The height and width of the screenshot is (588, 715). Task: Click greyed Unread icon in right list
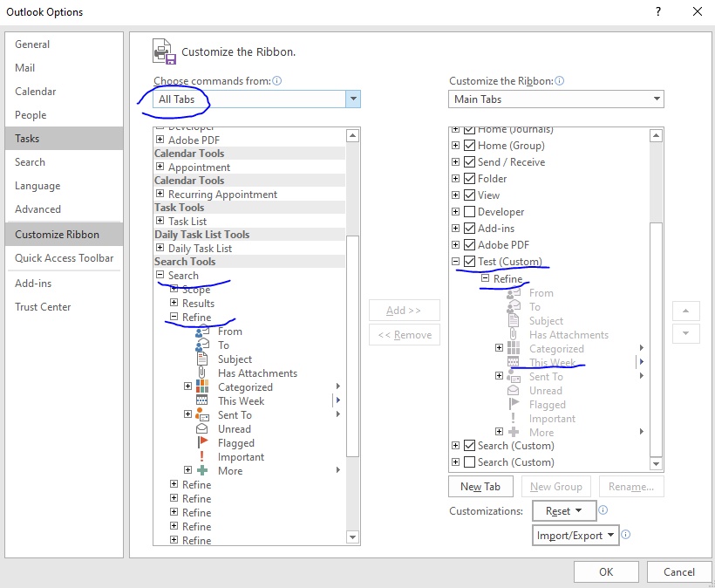tap(514, 391)
